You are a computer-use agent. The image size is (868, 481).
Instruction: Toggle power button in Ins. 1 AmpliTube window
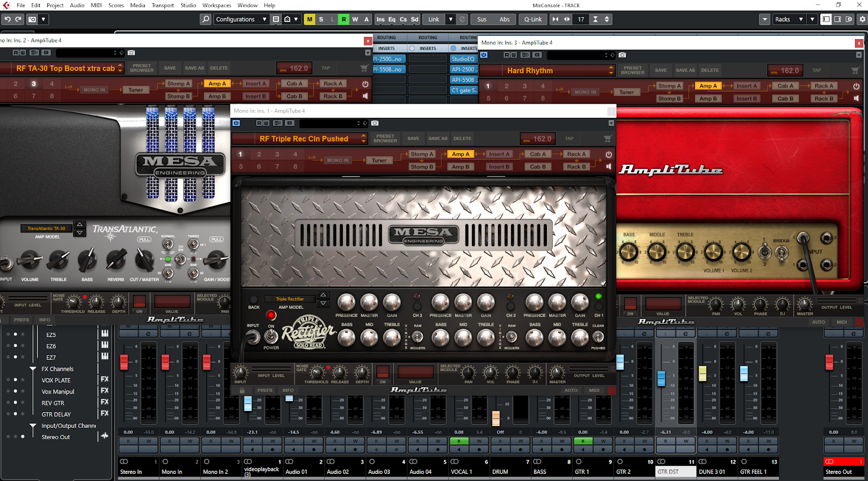tap(236, 123)
